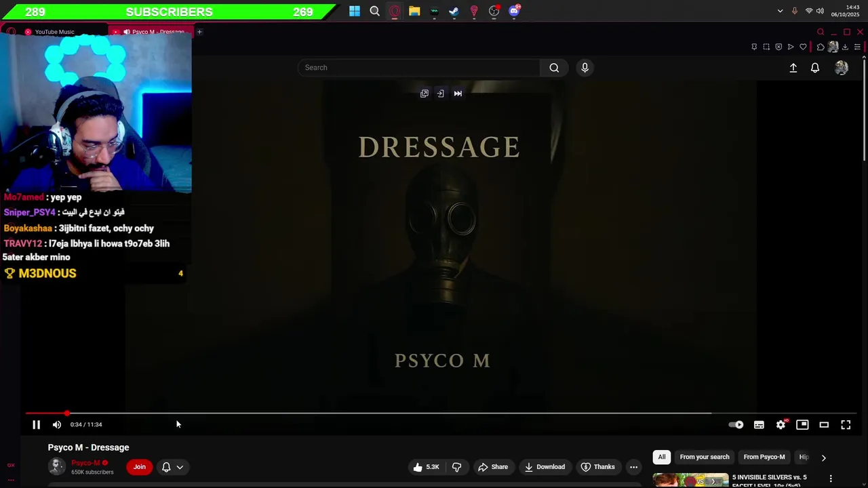Image resolution: width=868 pixels, height=488 pixels.
Task: Start voice search with the microphone
Action: (x=585, y=68)
